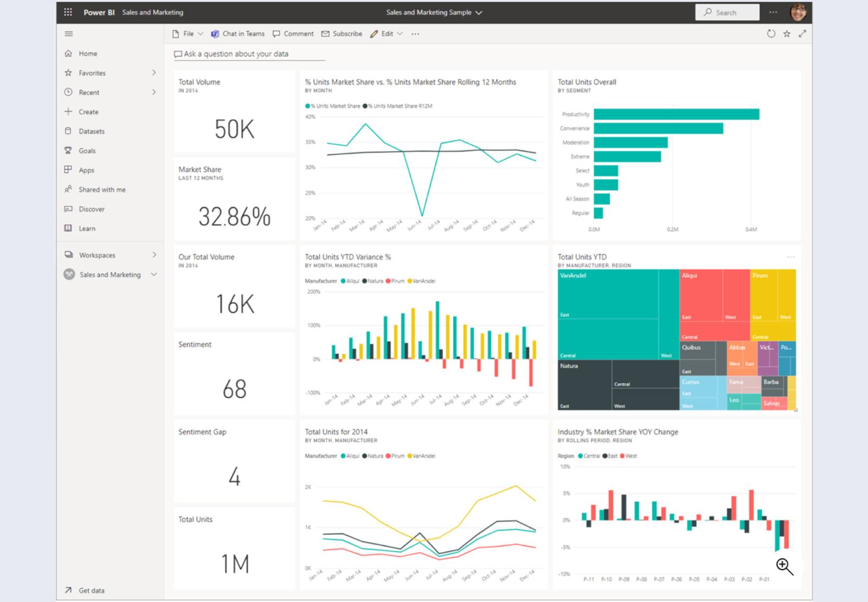This screenshot has height=602, width=868.
Task: Open the user profile avatar
Action: pyautogui.click(x=798, y=12)
